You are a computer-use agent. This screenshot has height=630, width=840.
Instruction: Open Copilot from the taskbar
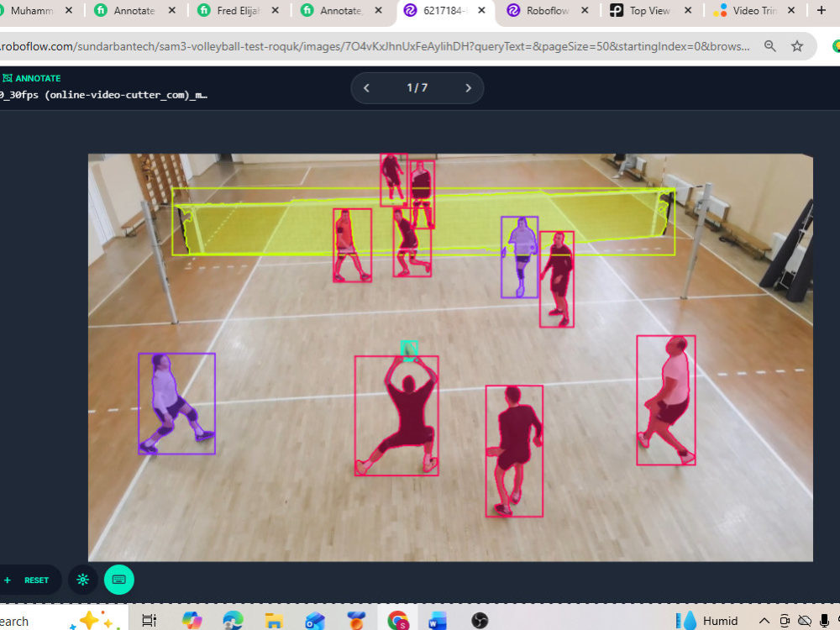[x=192, y=621]
